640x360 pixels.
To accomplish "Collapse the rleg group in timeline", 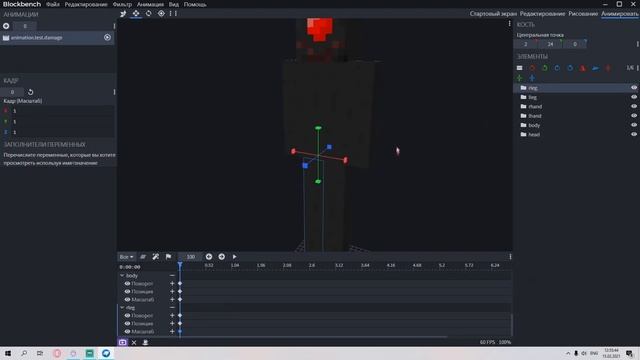I will (x=122, y=307).
